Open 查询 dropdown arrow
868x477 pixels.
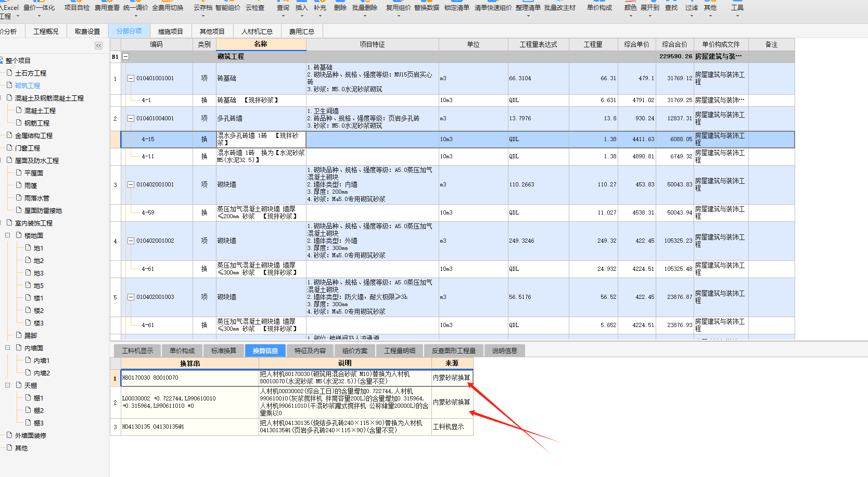click(x=283, y=16)
